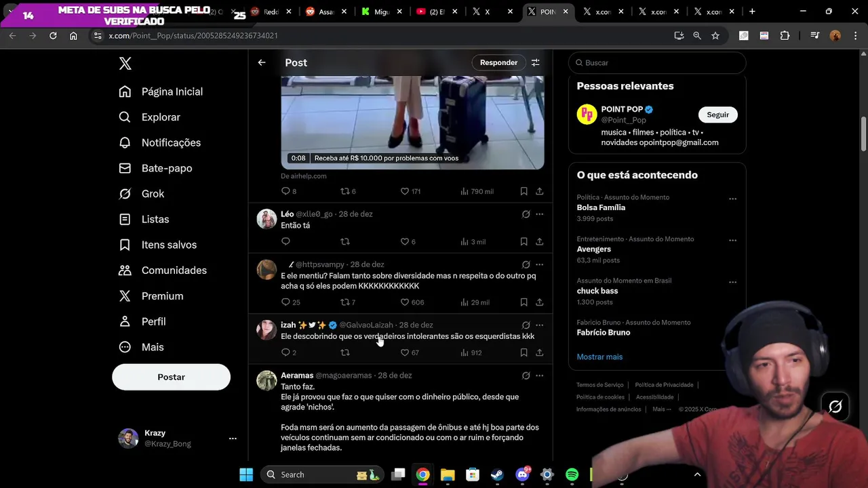Open POINT POP profile name
The width and height of the screenshot is (868, 488).
(x=622, y=109)
